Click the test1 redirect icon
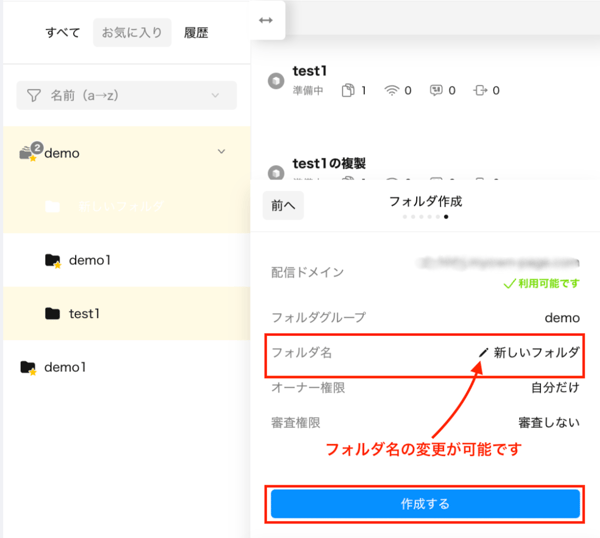The image size is (600, 538). point(480,91)
